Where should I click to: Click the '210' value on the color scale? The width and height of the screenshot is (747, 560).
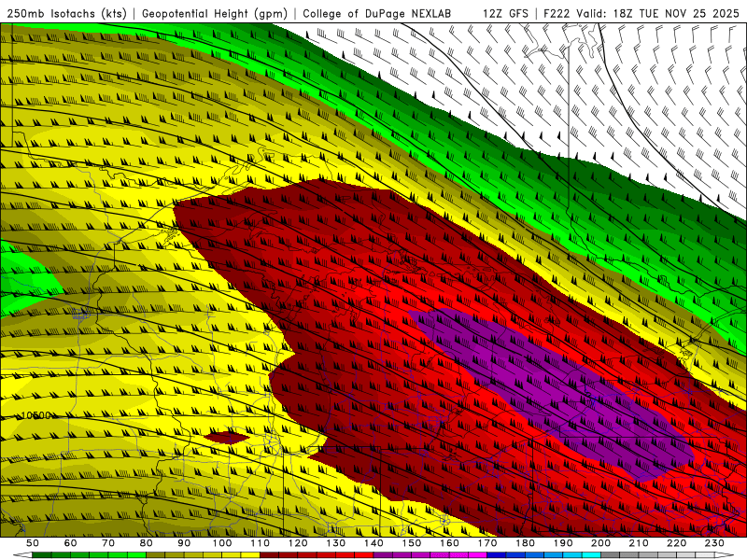click(640, 543)
